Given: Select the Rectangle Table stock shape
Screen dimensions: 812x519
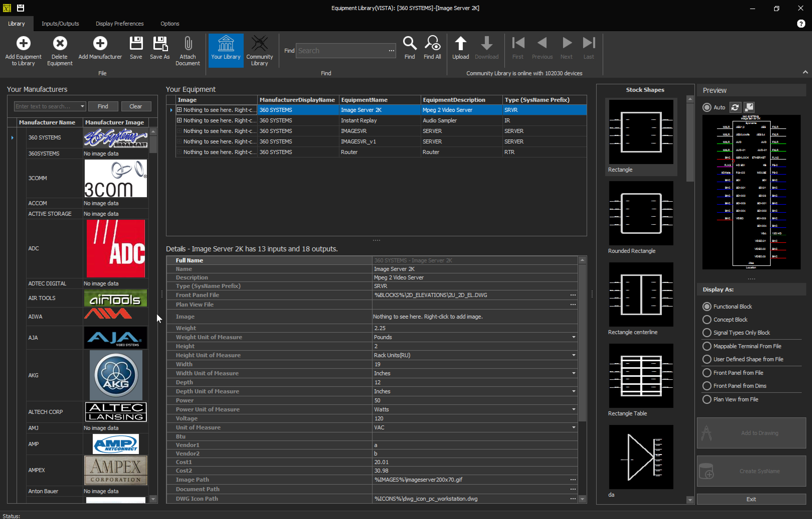Looking at the screenshot, I should pyautogui.click(x=641, y=376).
